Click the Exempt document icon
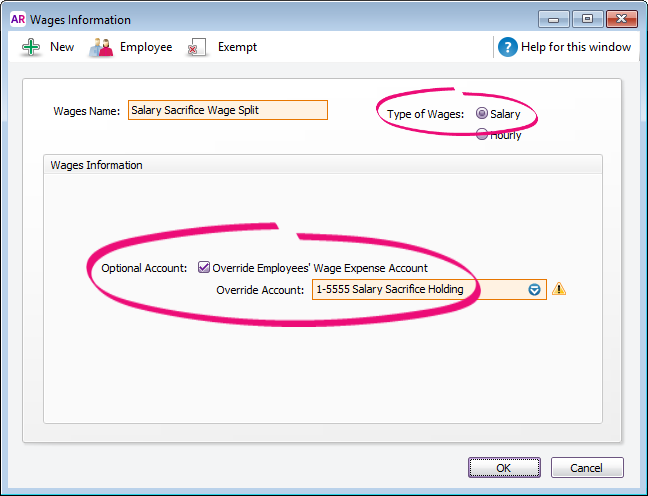 (197, 47)
